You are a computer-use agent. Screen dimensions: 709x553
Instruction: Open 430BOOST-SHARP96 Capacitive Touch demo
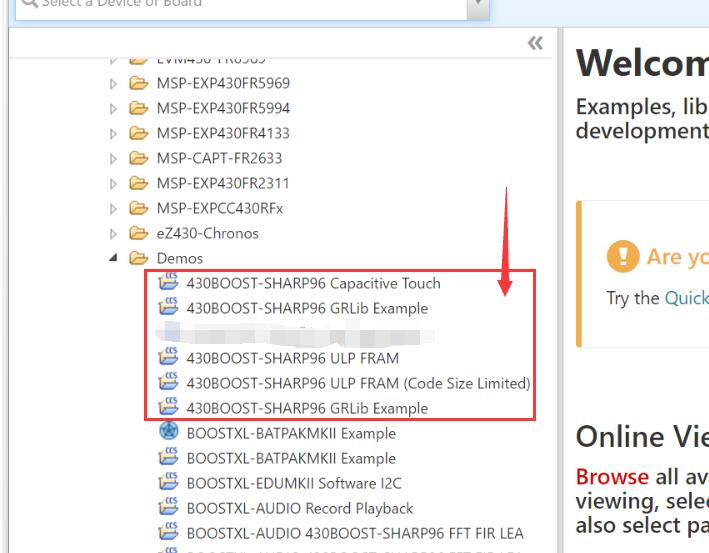pyautogui.click(x=313, y=283)
